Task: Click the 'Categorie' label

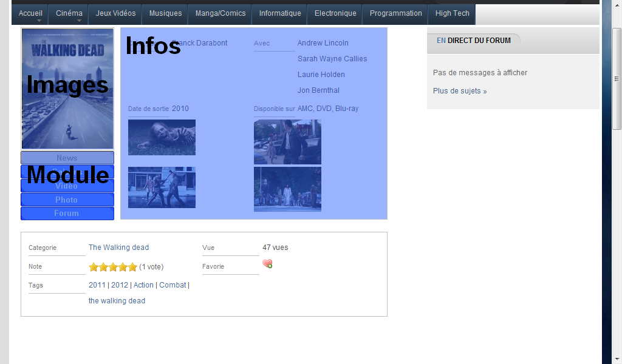Action: (43, 248)
